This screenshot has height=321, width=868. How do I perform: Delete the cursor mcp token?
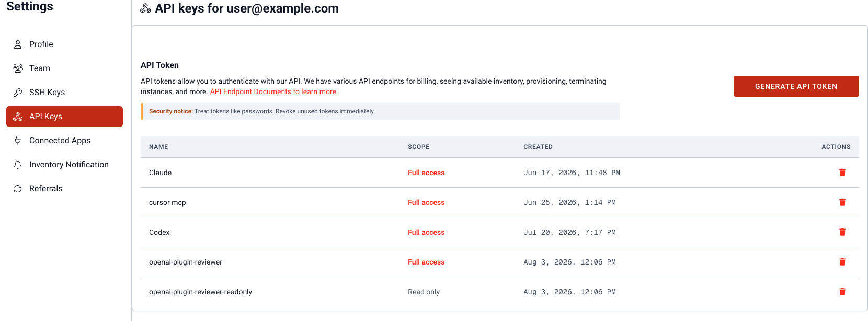[x=842, y=202]
